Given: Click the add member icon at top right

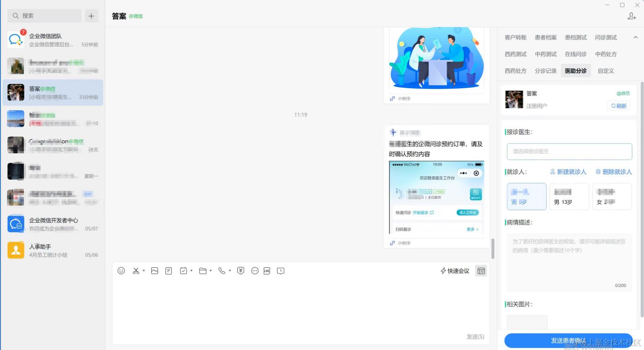Looking at the screenshot, I should [x=632, y=15].
